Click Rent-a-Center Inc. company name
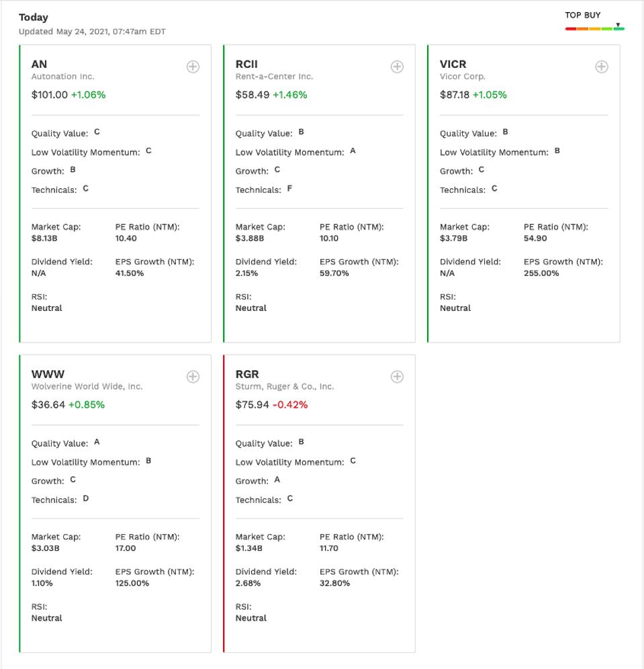The width and height of the screenshot is (644, 669). tap(274, 77)
